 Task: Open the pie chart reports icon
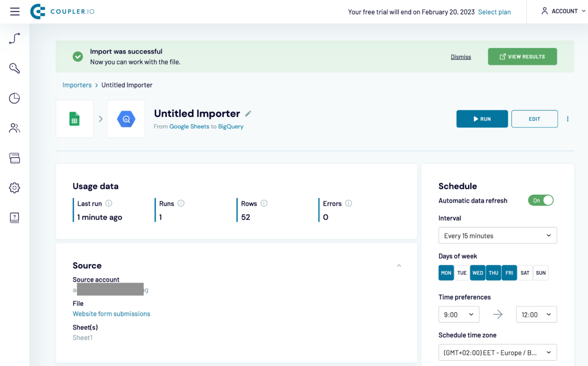tap(14, 98)
